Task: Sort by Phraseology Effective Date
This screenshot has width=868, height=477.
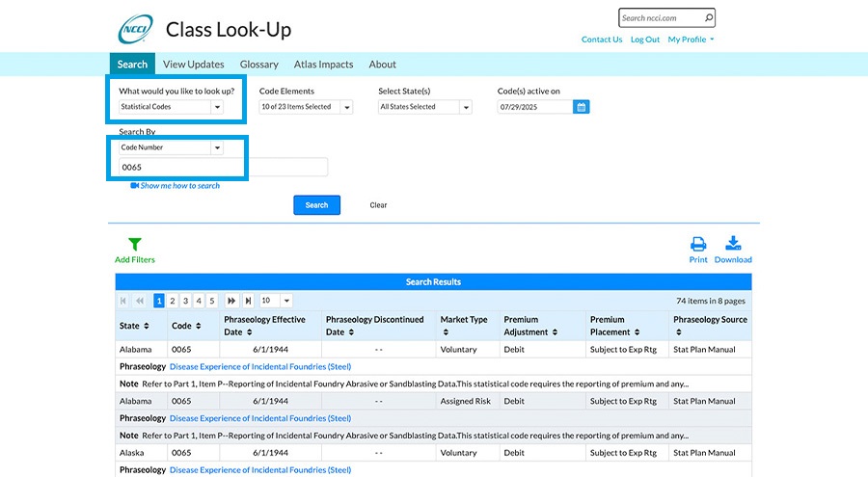Action: [x=250, y=332]
